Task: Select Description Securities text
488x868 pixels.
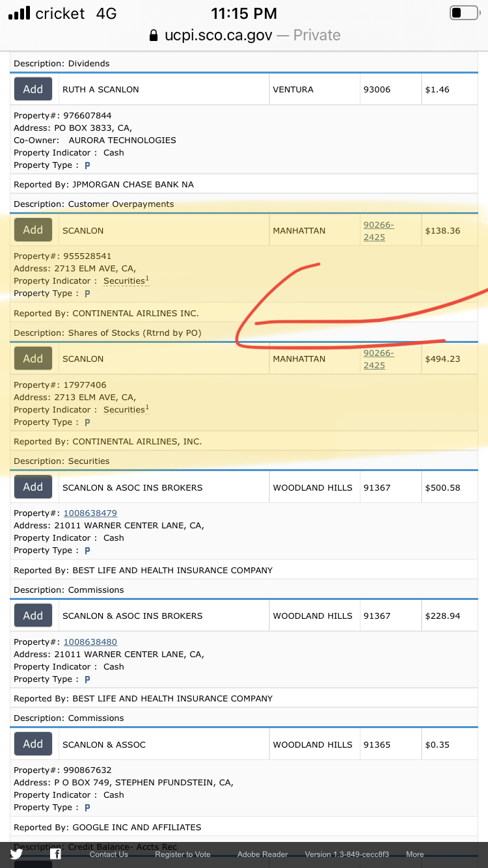Action: (62, 461)
